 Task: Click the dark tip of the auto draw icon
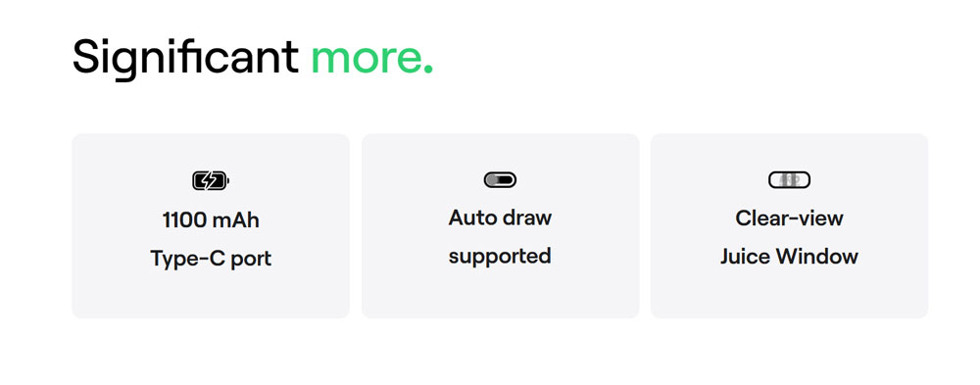508,180
